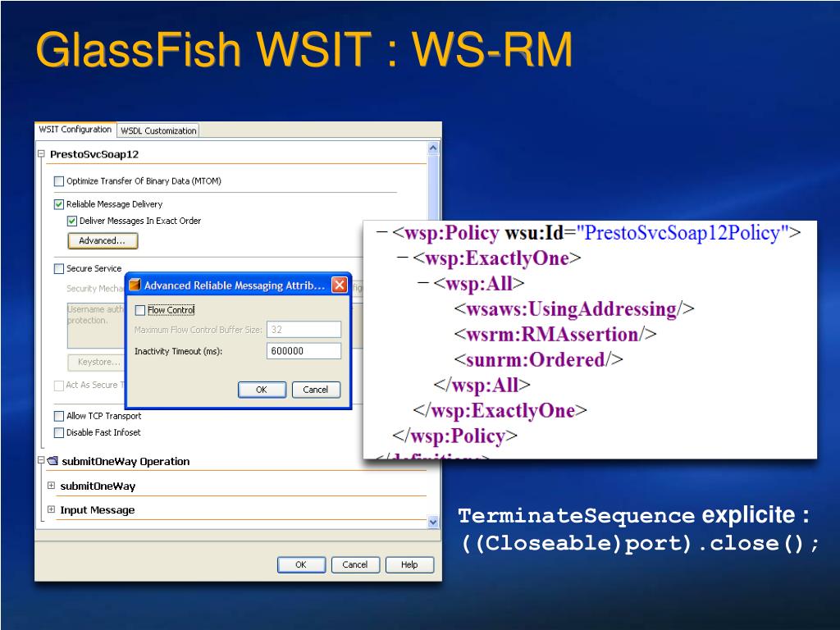Confirm the Advanced Reliable Messaging dialog with OK
This screenshot has height=630, width=840.
pyautogui.click(x=262, y=390)
